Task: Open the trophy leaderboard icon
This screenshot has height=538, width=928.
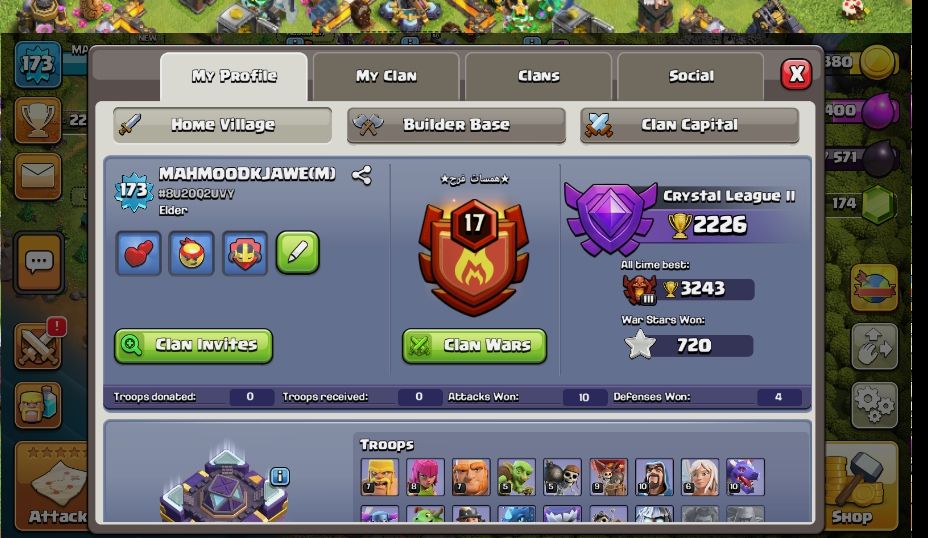Action: point(38,121)
